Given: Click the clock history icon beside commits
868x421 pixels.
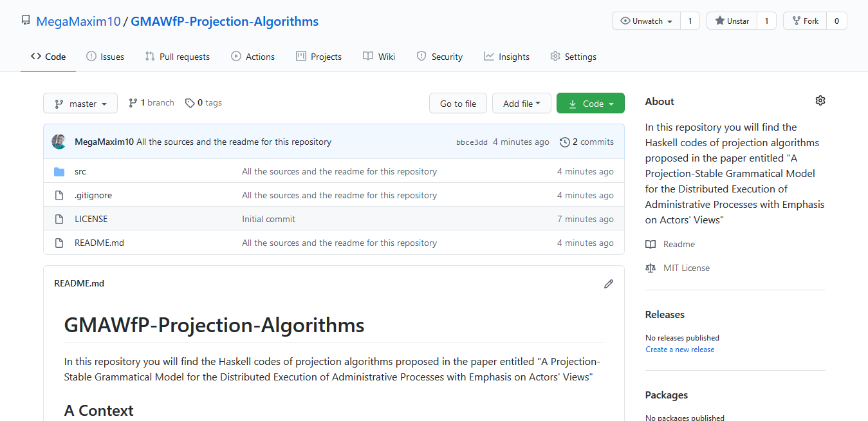Looking at the screenshot, I should (x=565, y=142).
